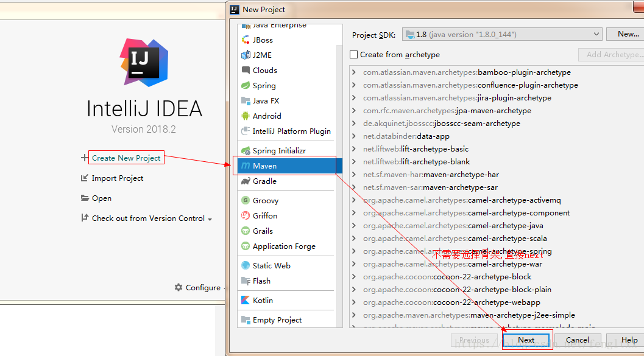Click the Open link on welcome screen
The height and width of the screenshot is (356, 644).
102,198
